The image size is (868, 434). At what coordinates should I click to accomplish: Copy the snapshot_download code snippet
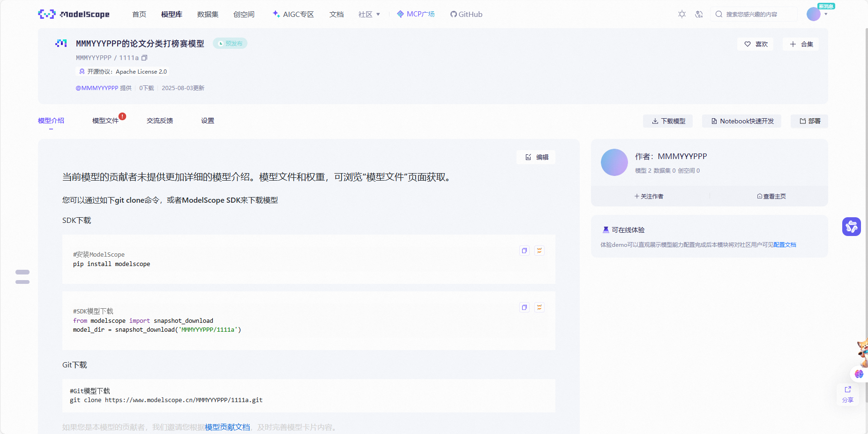(x=524, y=307)
